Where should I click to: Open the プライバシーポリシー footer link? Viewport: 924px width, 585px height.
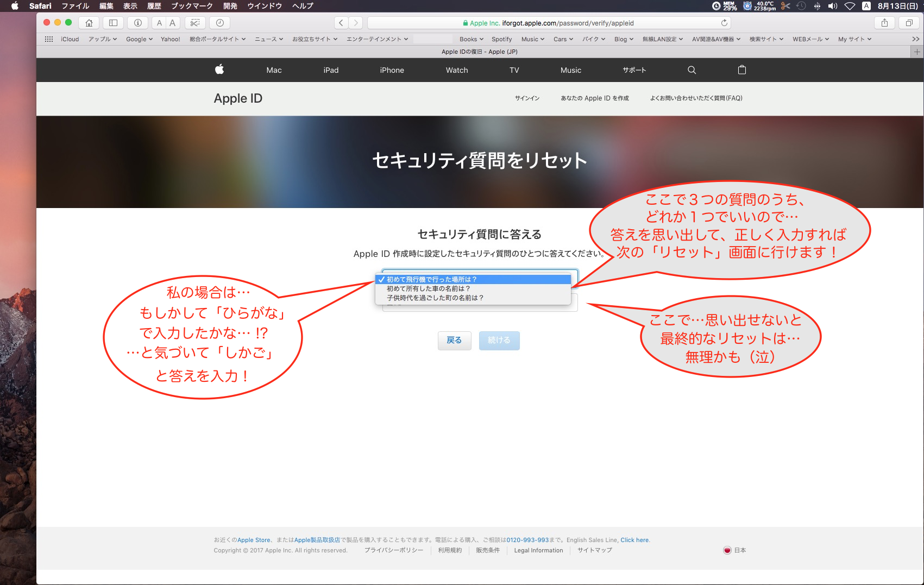[x=394, y=550]
